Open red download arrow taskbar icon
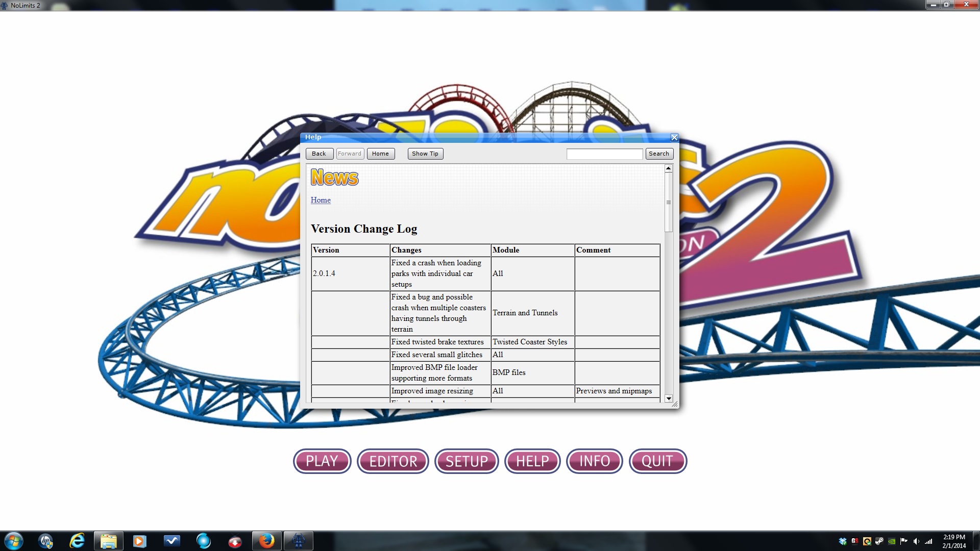Viewport: 980px width, 551px height. tap(235, 541)
